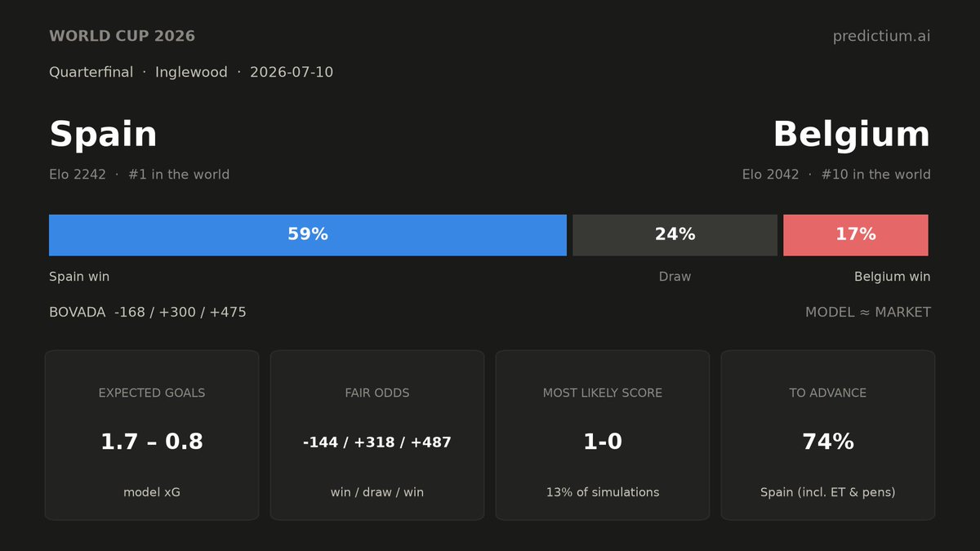
Task: Click the Draw label under the bar
Action: (x=675, y=277)
